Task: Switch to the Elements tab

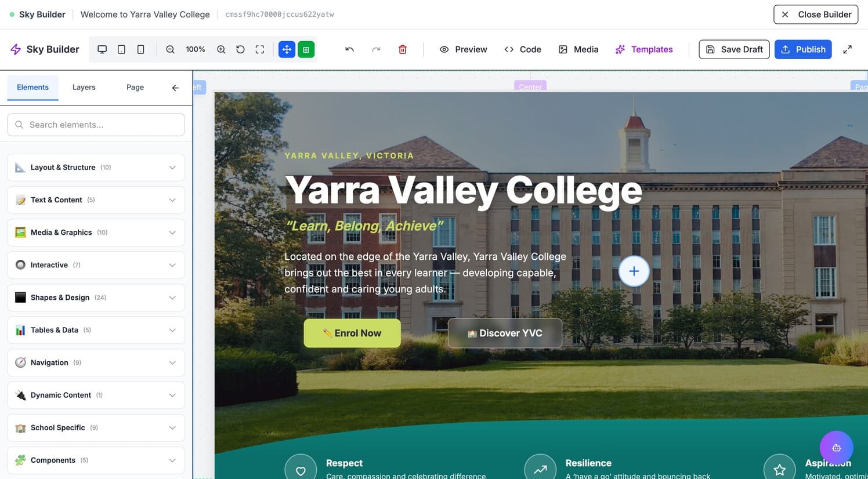Action: coord(32,88)
